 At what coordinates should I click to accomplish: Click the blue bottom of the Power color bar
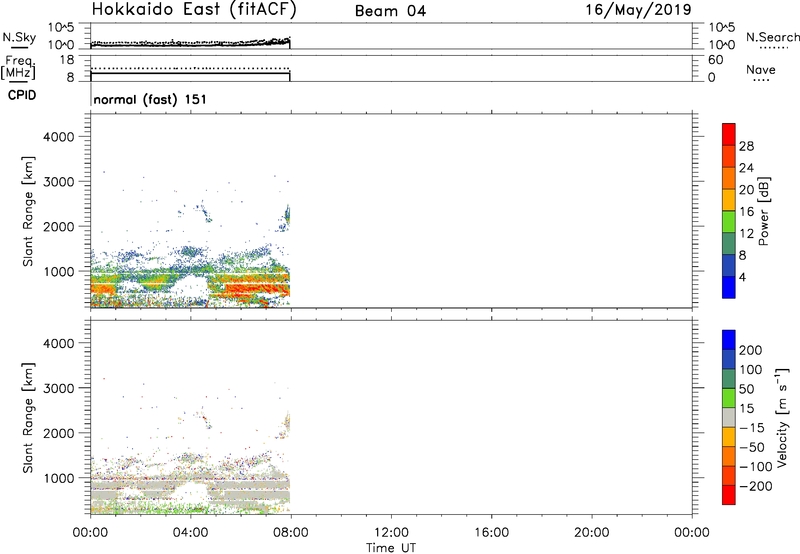(x=729, y=287)
